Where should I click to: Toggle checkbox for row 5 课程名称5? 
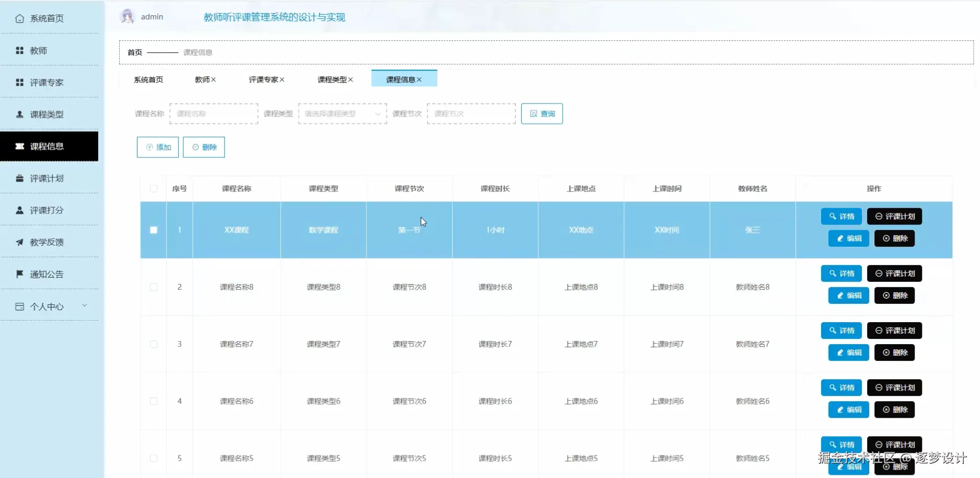click(154, 458)
